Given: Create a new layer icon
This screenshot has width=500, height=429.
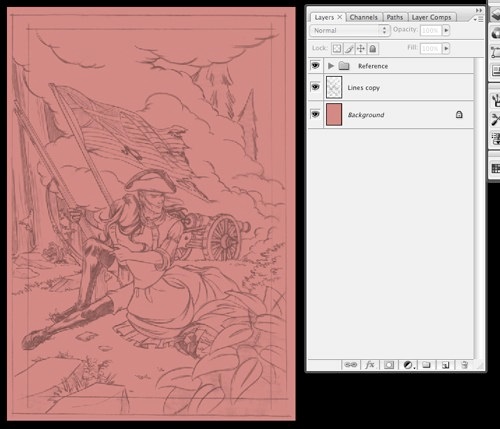Looking at the screenshot, I should tap(445, 365).
